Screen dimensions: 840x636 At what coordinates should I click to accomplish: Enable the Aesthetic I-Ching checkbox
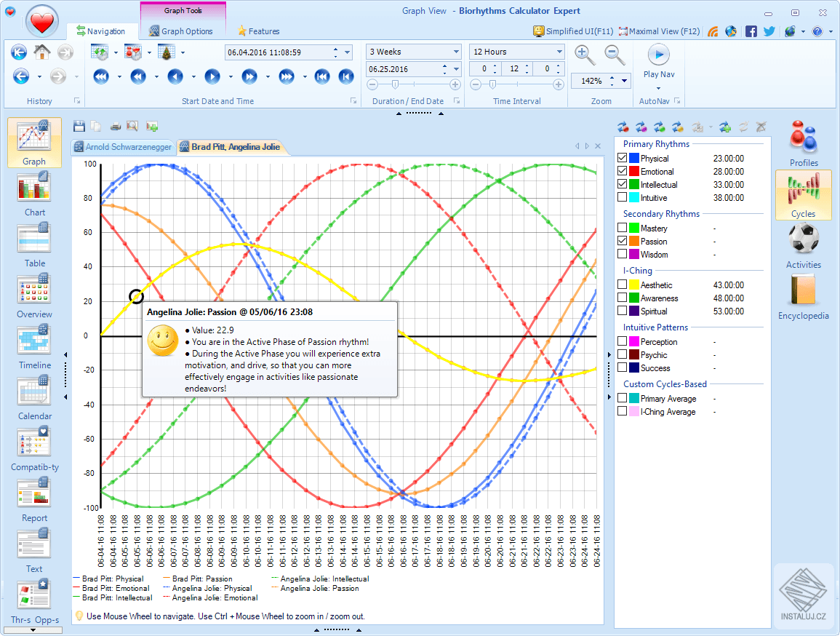(622, 285)
